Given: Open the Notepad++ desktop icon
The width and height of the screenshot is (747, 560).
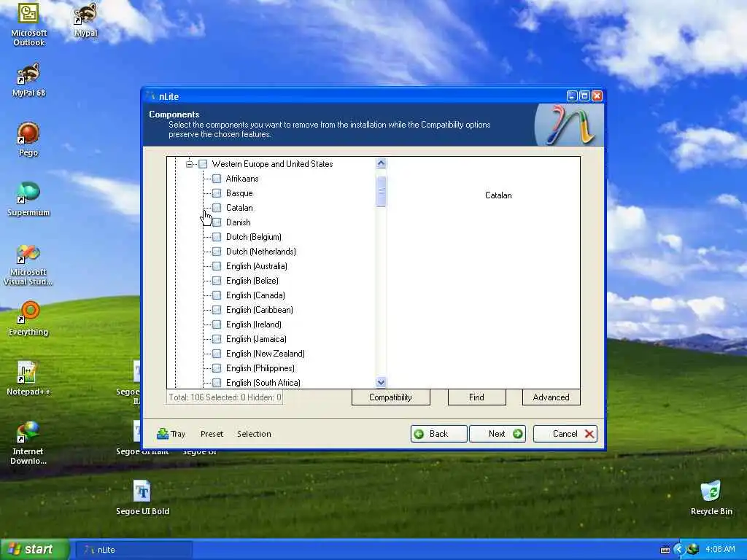Looking at the screenshot, I should pyautogui.click(x=28, y=378).
